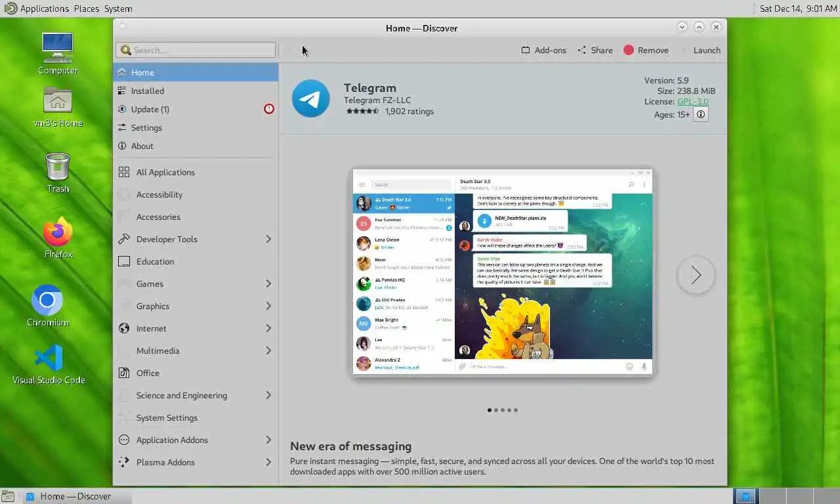Viewport: 840px width, 504px height.
Task: Click the Remove button label
Action: [x=653, y=50]
